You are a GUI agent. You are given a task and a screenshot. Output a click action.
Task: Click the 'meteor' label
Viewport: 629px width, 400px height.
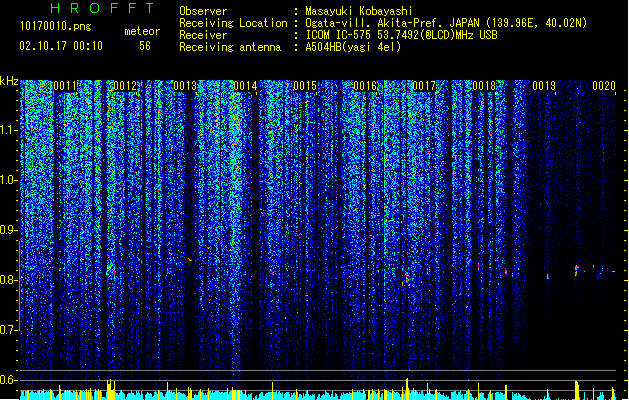[142, 31]
